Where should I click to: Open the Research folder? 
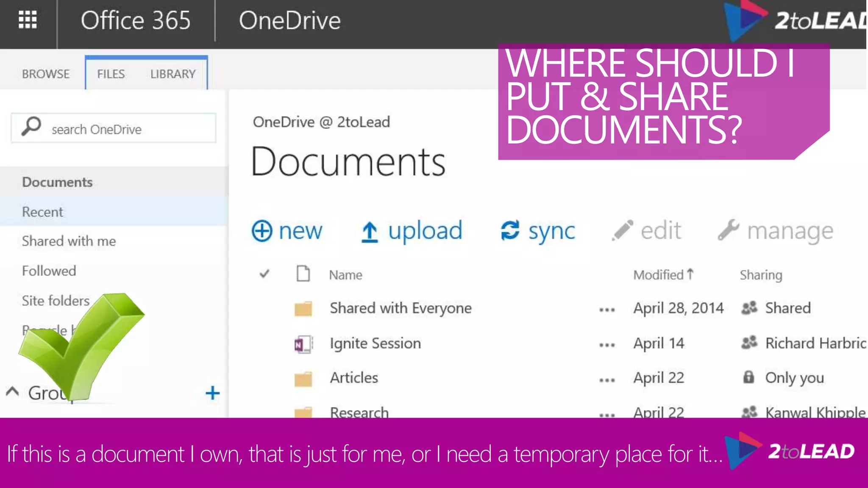click(359, 412)
